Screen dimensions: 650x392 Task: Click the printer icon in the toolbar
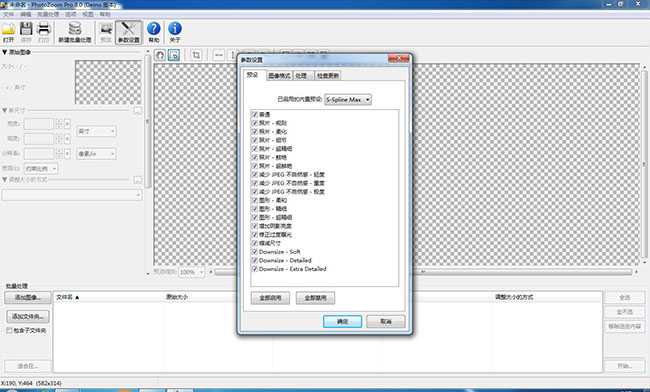(44, 32)
